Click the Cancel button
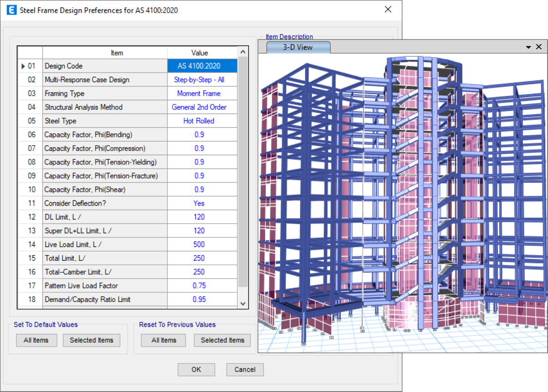The image size is (548, 392). [x=245, y=370]
